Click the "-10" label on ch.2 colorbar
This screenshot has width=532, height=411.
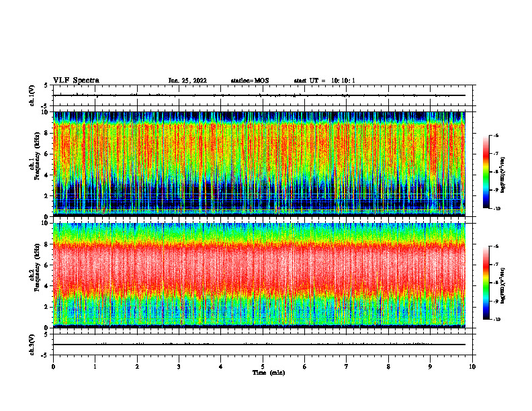496,320
